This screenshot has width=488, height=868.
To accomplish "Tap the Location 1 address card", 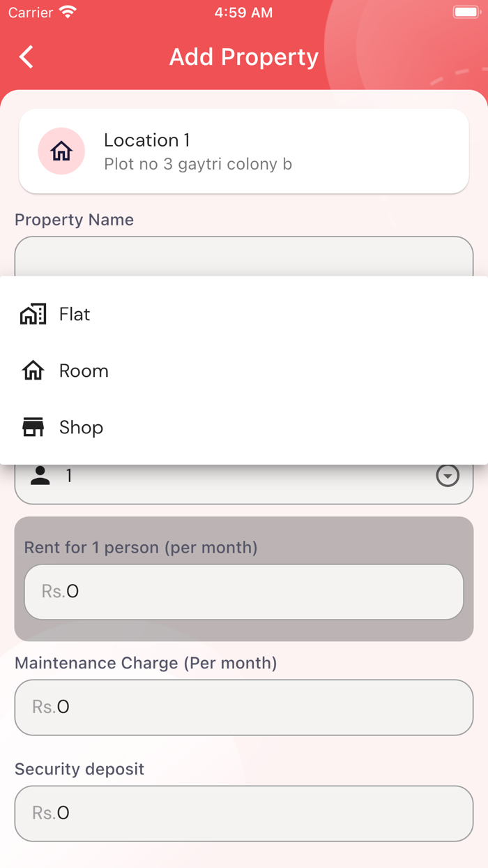I will click(243, 151).
